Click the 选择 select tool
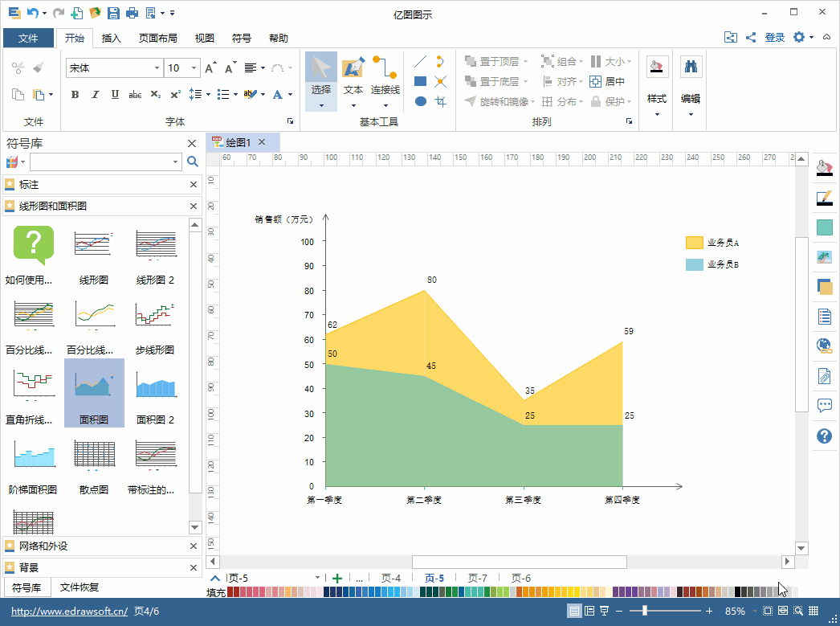840x626 pixels. 320,72
